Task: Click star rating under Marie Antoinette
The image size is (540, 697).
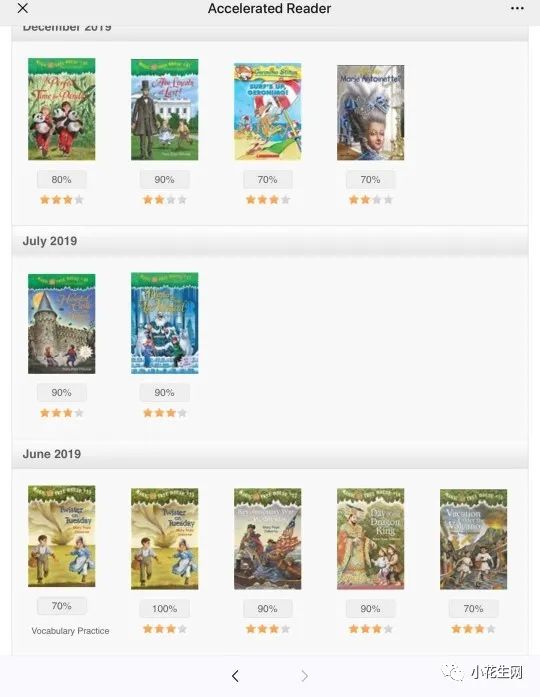Action: click(371, 200)
